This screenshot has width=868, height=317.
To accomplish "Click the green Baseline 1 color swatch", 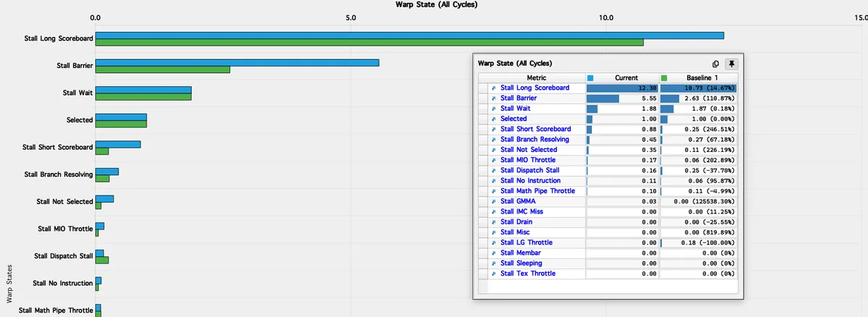I will [x=664, y=77].
